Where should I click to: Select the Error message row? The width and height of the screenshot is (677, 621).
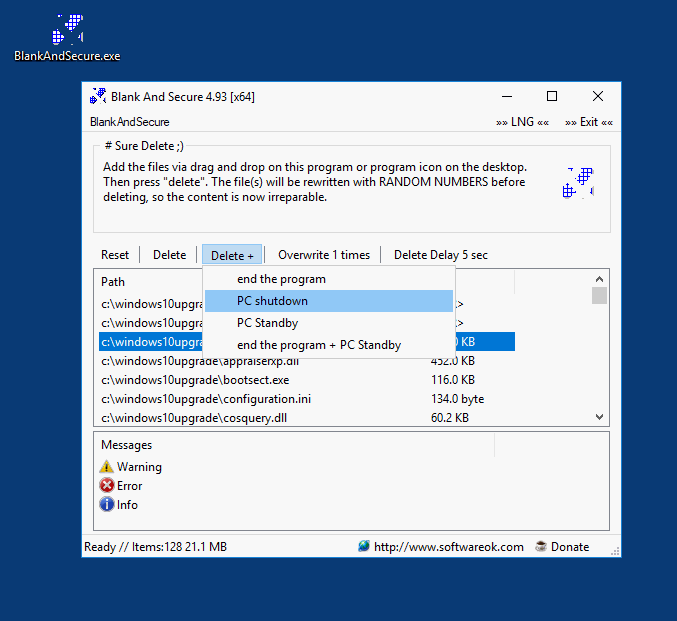point(121,486)
